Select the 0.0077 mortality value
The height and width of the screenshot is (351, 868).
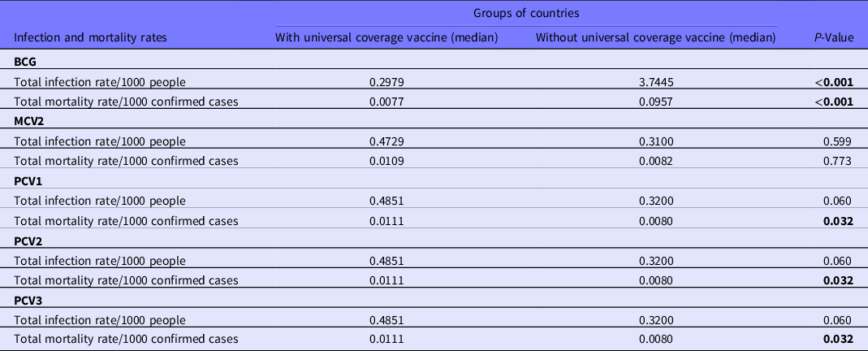pyautogui.click(x=386, y=101)
